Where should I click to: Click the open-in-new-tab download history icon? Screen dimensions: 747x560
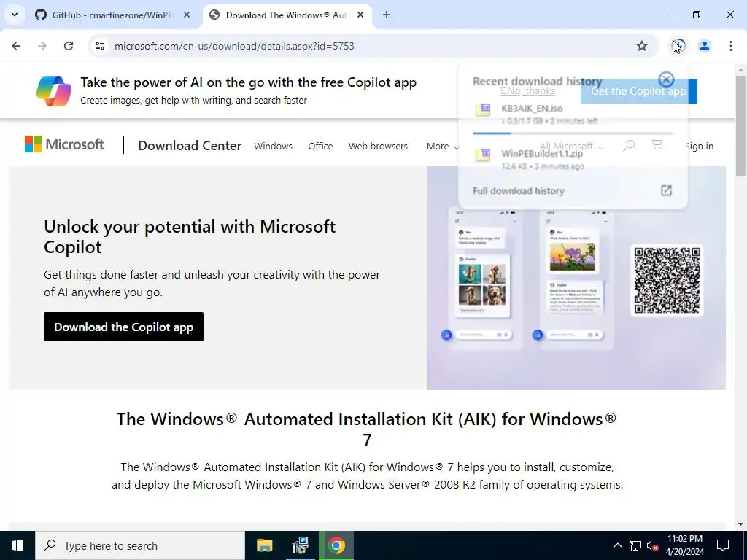tap(666, 190)
